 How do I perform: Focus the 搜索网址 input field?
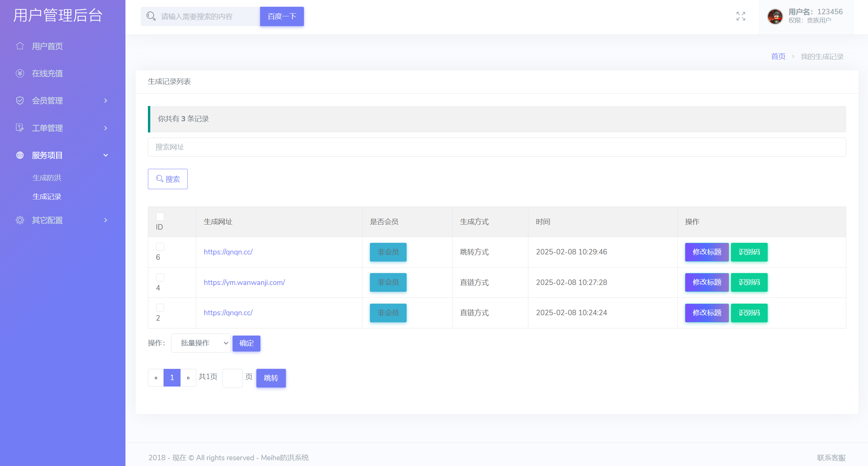(x=496, y=147)
